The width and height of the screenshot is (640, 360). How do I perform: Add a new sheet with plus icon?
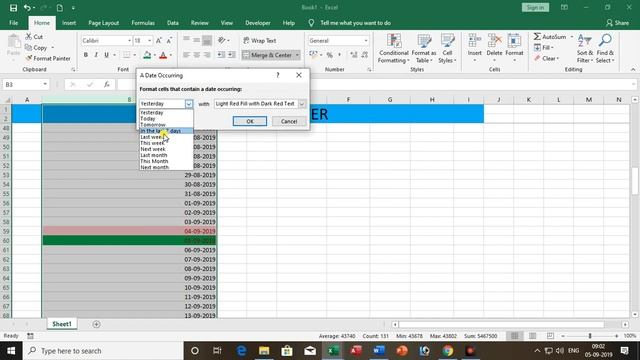[x=96, y=324]
